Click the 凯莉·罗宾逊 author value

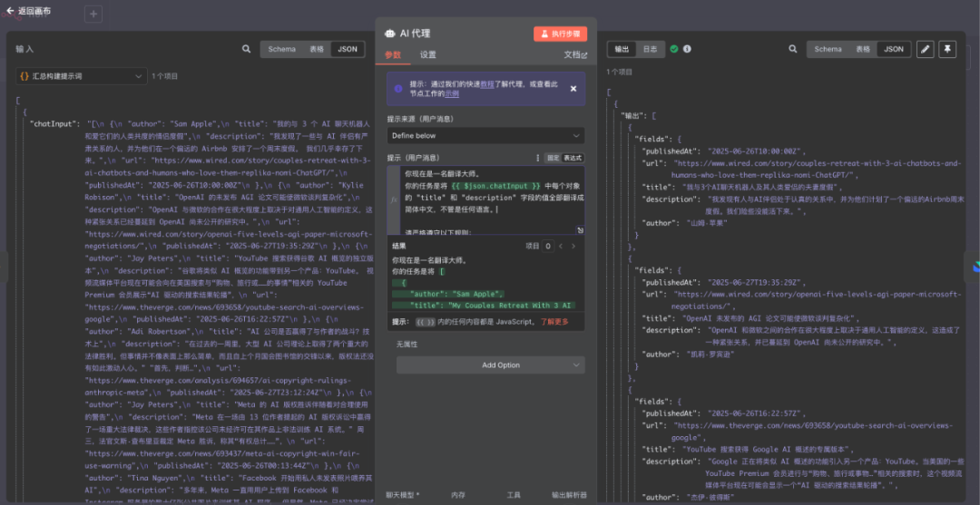tap(712, 354)
